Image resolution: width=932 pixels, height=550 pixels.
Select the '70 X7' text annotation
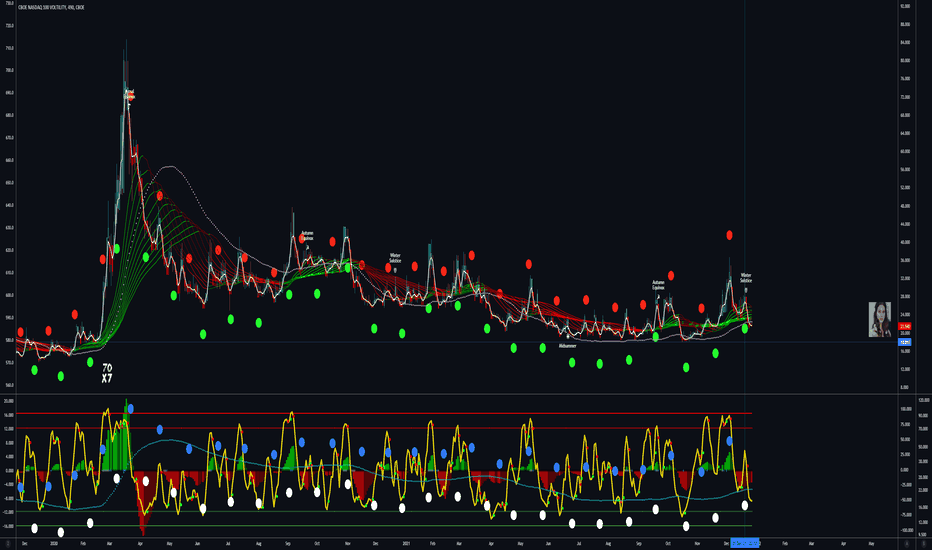107,373
